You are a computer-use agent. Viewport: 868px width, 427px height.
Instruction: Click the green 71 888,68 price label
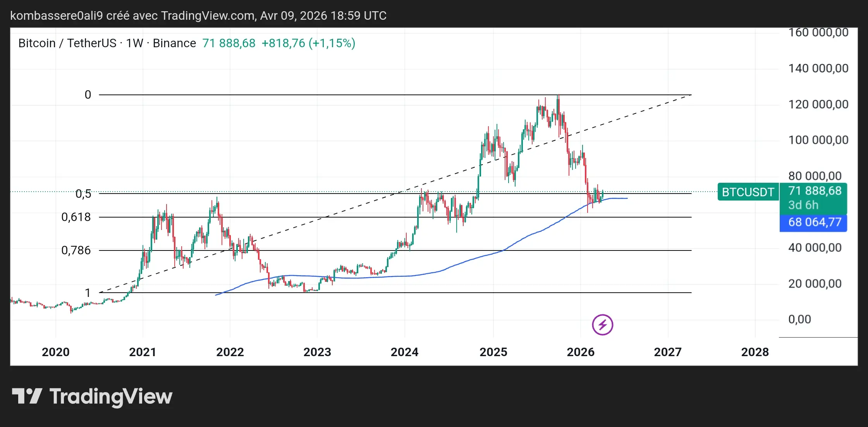pos(815,191)
